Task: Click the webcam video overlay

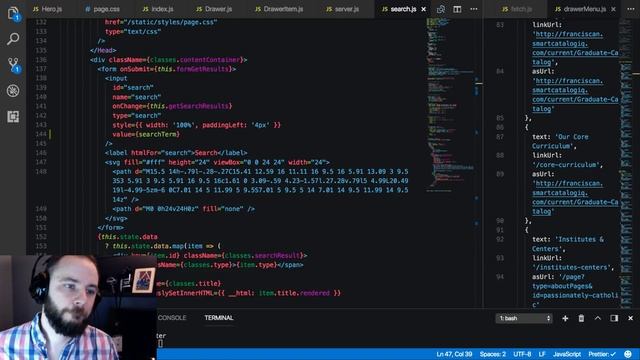Action: tap(78, 307)
